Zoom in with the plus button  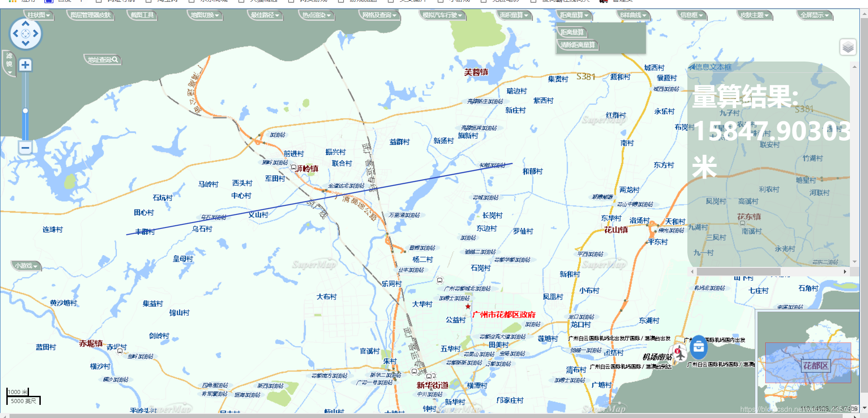pos(25,65)
